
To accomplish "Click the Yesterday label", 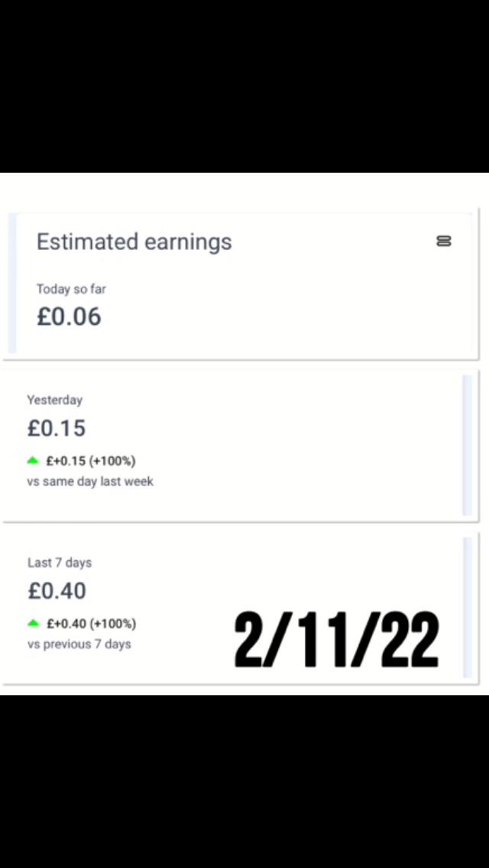I will coord(54,400).
